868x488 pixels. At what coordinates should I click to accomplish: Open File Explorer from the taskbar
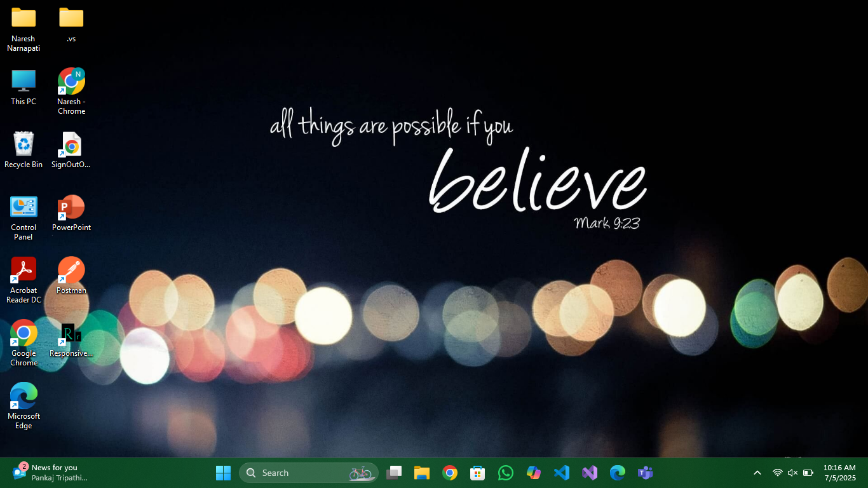click(422, 473)
